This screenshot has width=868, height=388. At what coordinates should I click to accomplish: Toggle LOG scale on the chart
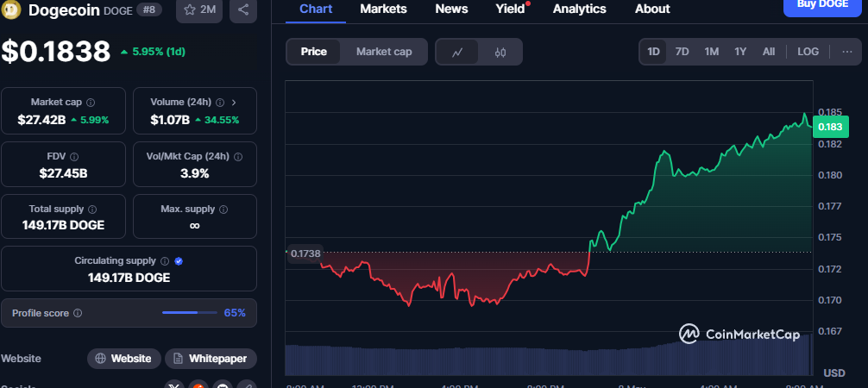tap(808, 52)
